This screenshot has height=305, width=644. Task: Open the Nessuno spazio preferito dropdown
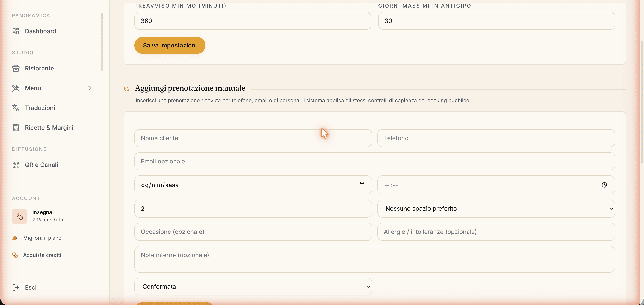[496, 208]
